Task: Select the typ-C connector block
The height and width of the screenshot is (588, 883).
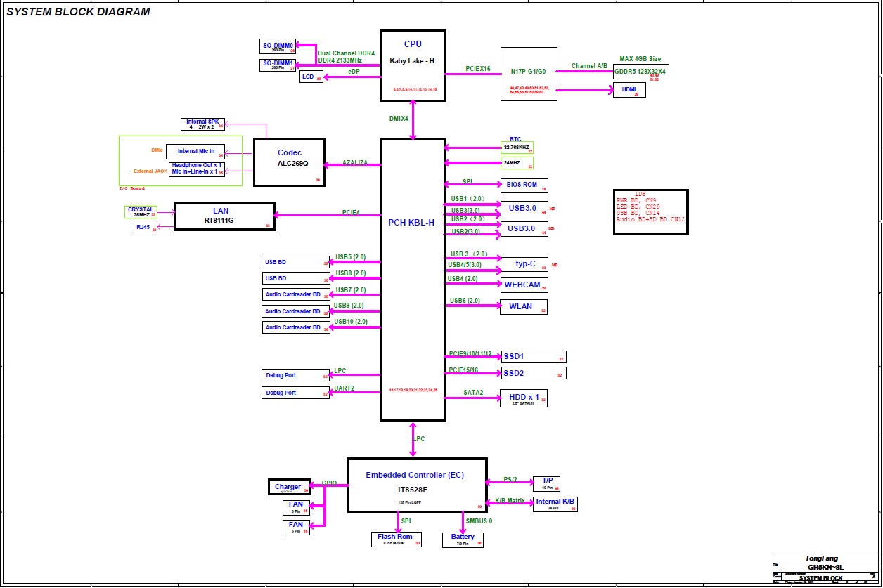Action: point(524,264)
